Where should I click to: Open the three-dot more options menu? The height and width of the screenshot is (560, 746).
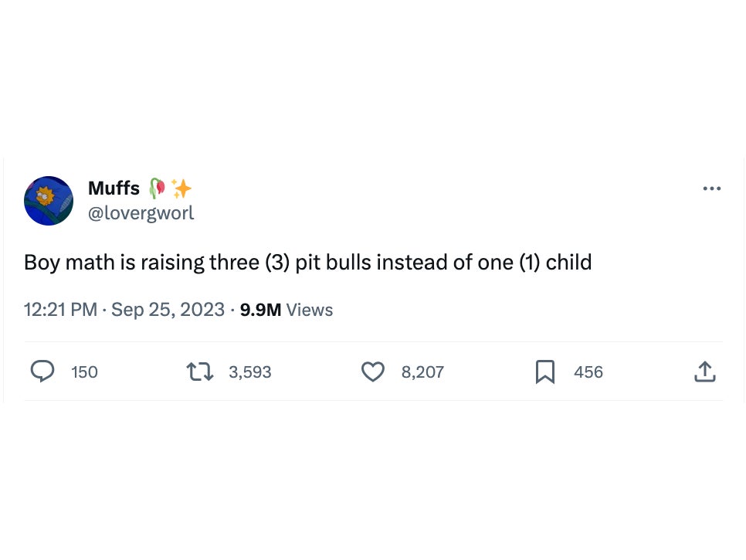(x=711, y=188)
